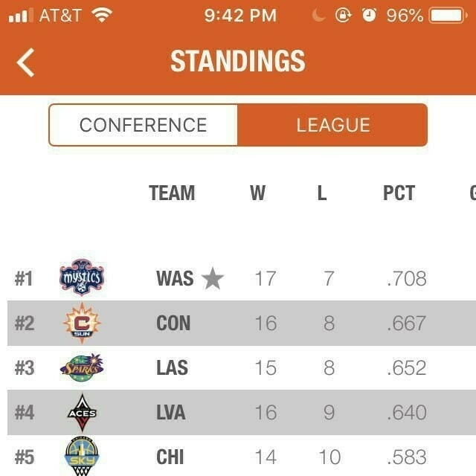This screenshot has width=476, height=476.
Task: Tap the alarm clock status icon
Action: (x=369, y=16)
